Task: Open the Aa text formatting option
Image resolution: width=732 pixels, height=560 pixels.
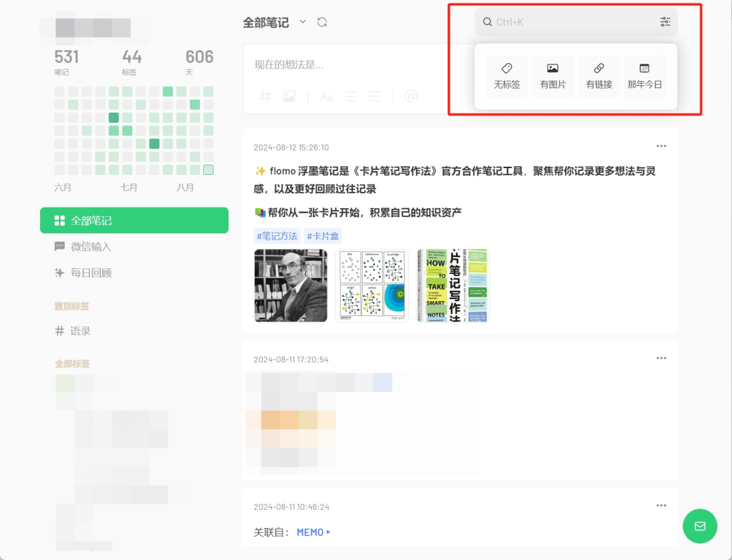Action: coord(326,97)
